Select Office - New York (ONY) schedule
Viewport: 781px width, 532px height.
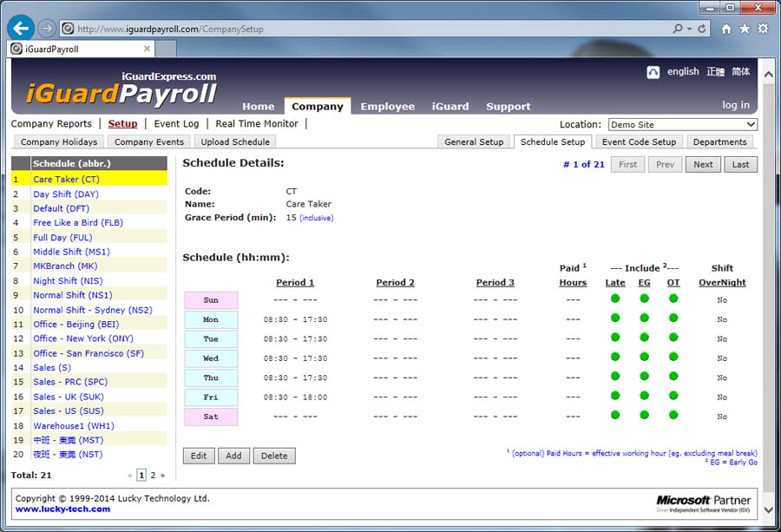pos(83,338)
